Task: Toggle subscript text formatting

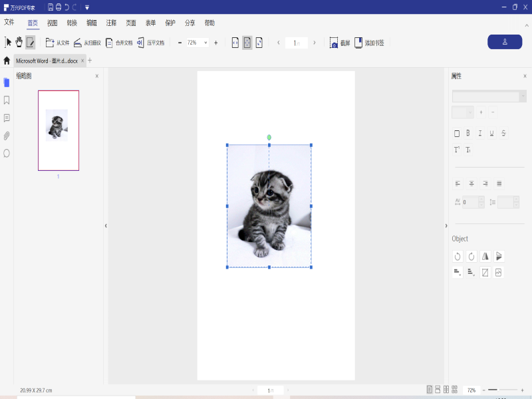Action: [x=468, y=150]
